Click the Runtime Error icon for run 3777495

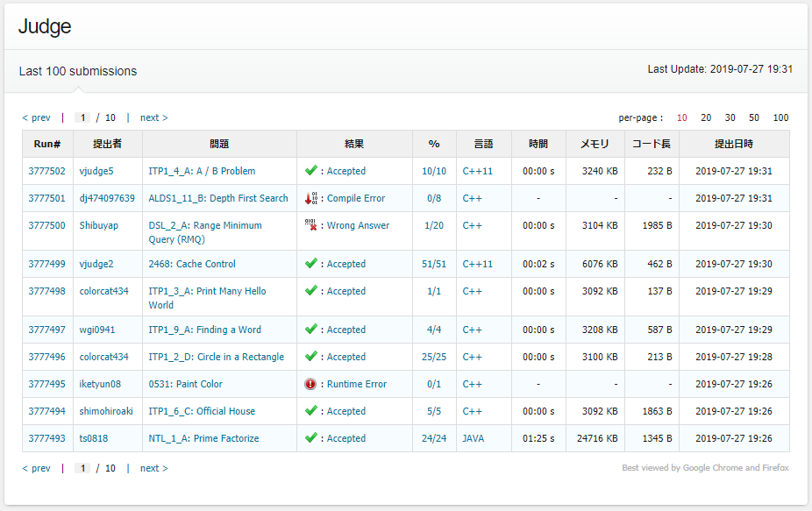pos(310,384)
